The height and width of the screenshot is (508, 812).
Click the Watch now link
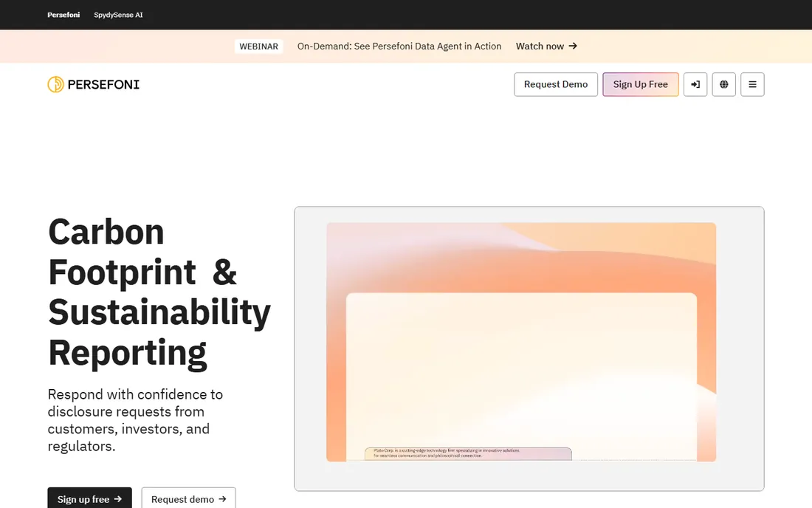pos(546,46)
